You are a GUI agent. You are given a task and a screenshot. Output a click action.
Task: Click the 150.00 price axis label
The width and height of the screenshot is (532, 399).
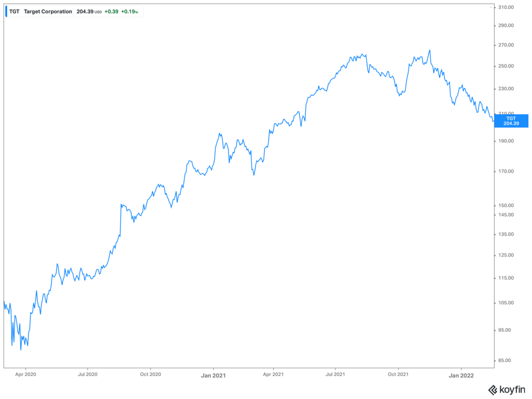point(506,205)
